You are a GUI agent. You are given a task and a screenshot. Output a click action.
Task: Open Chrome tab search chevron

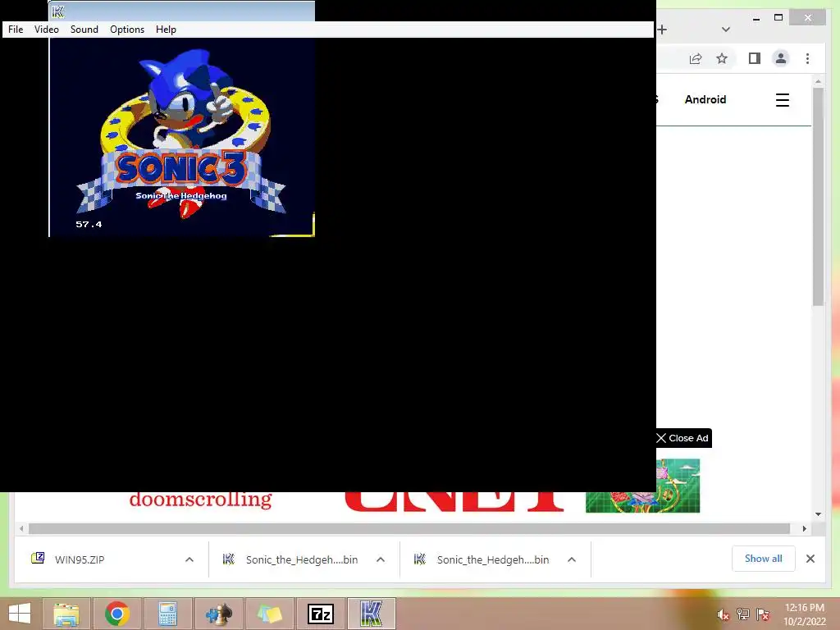[x=726, y=30]
